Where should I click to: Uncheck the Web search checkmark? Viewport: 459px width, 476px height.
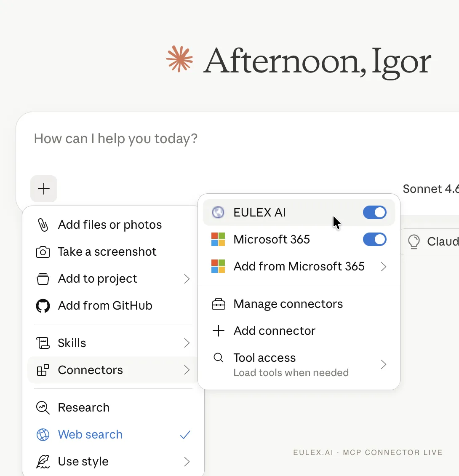click(185, 435)
